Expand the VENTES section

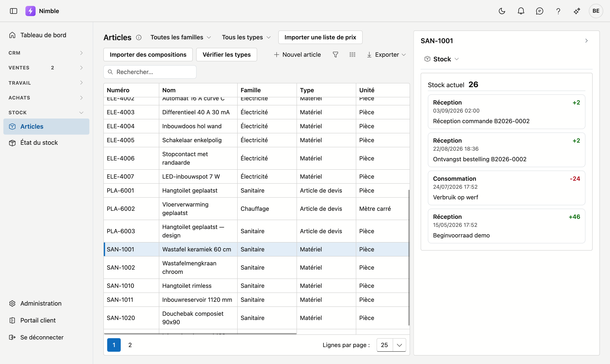pyautogui.click(x=46, y=68)
